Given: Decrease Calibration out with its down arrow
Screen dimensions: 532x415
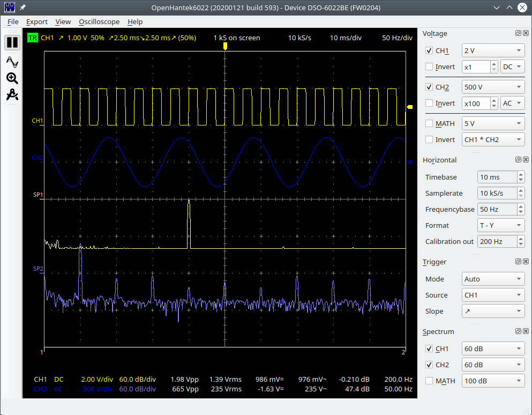Looking at the screenshot, I should click(x=521, y=244).
